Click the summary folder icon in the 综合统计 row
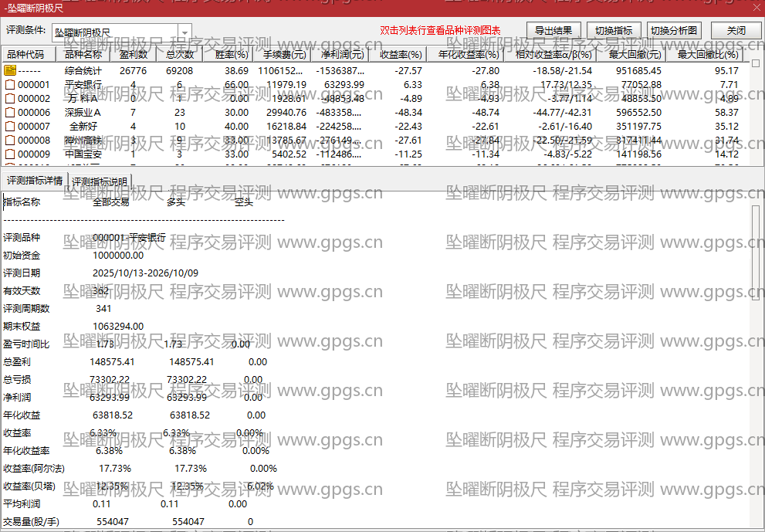Screen dimensions: 765x532 click(10, 71)
